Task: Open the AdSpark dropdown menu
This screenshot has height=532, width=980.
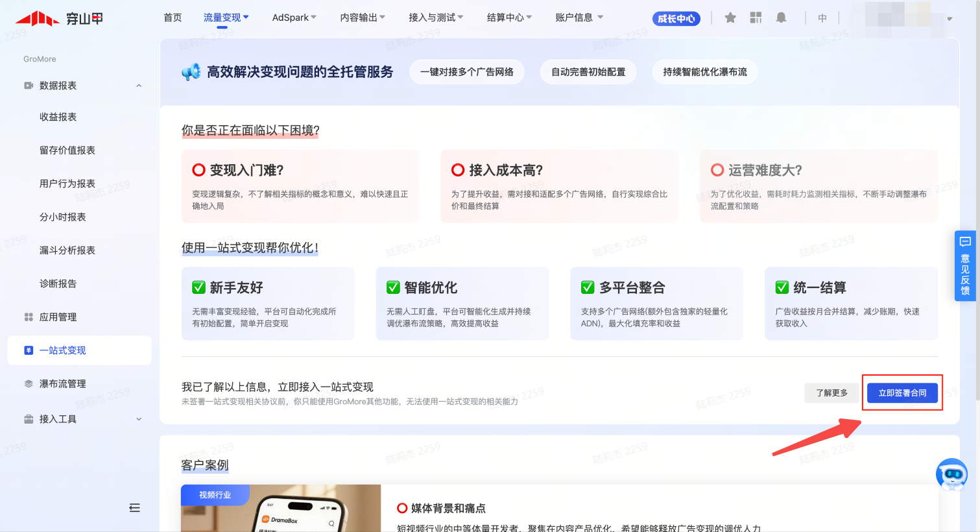Action: pos(294,18)
